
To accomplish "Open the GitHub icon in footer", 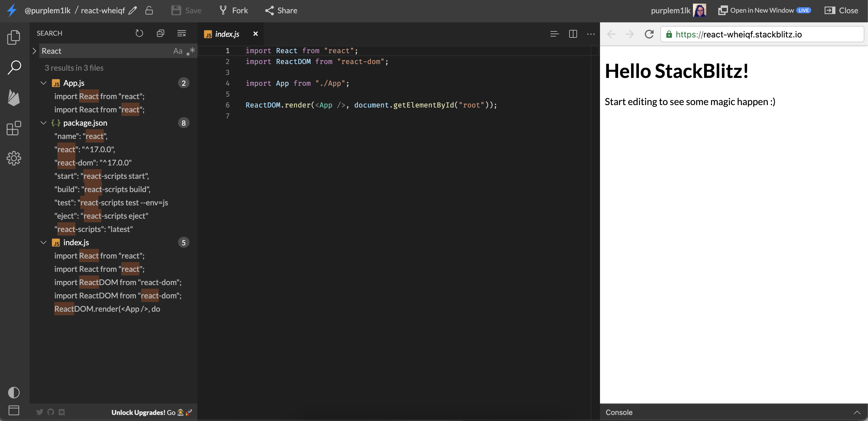I will (50, 412).
